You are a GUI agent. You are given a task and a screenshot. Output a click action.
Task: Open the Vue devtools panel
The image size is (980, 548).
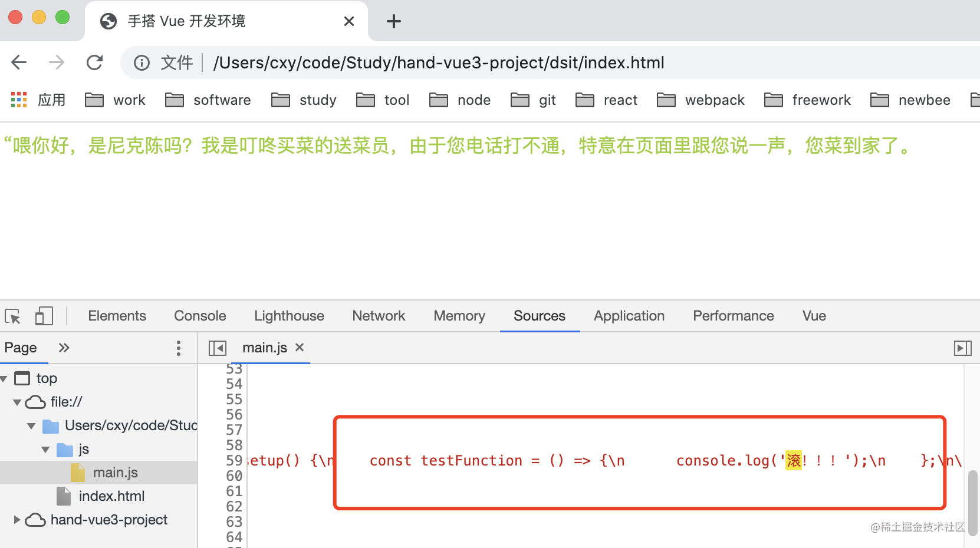pos(814,316)
